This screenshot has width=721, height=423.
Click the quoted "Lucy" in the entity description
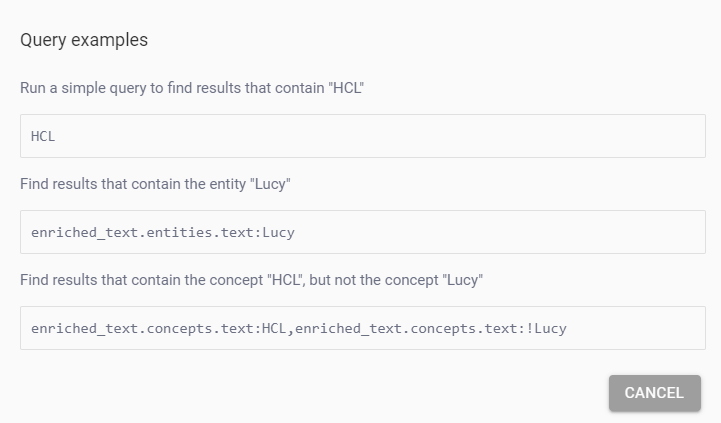tap(267, 184)
